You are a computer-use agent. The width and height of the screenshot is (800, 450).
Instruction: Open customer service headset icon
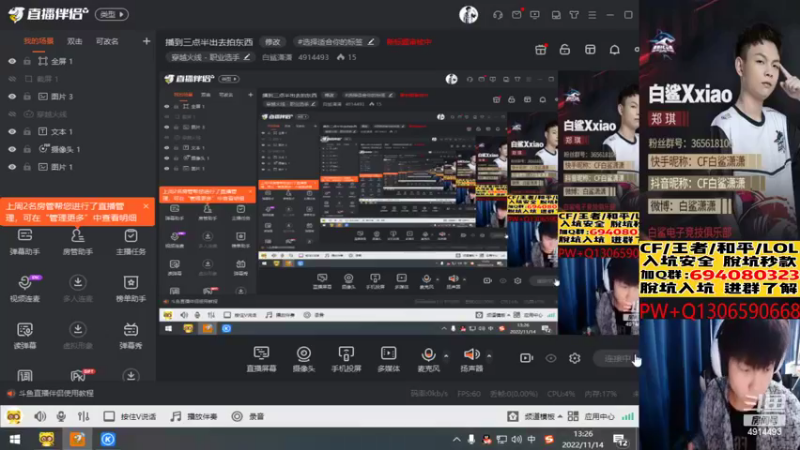coord(497,15)
